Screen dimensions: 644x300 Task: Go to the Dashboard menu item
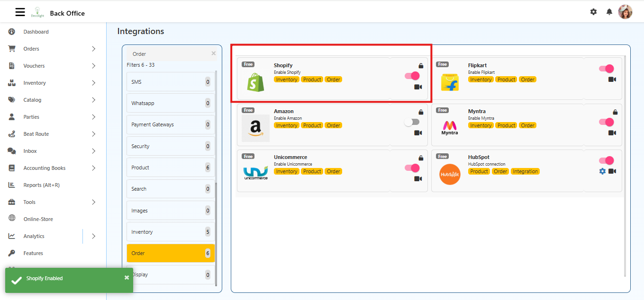pyautogui.click(x=36, y=31)
